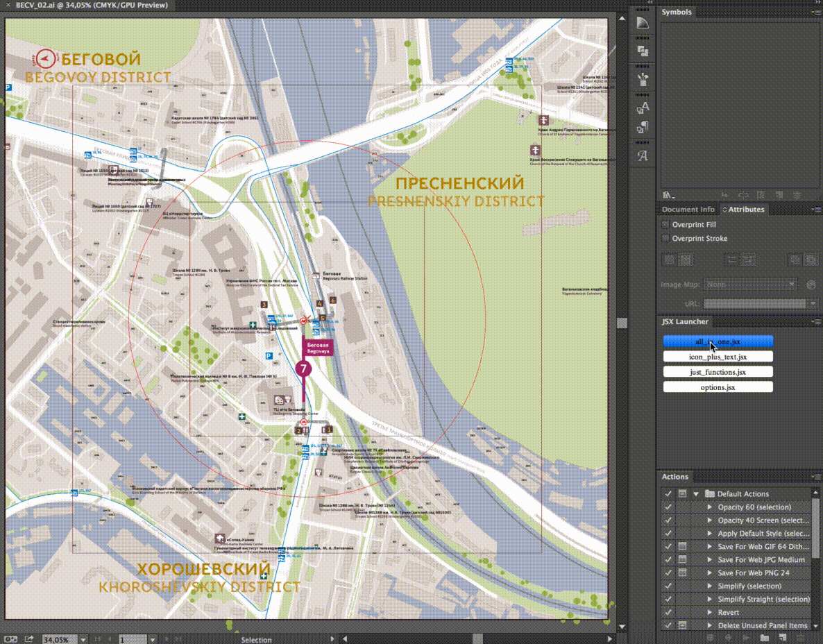Open the Image Map dropdown
This screenshot has width=823, height=644.
click(750, 285)
